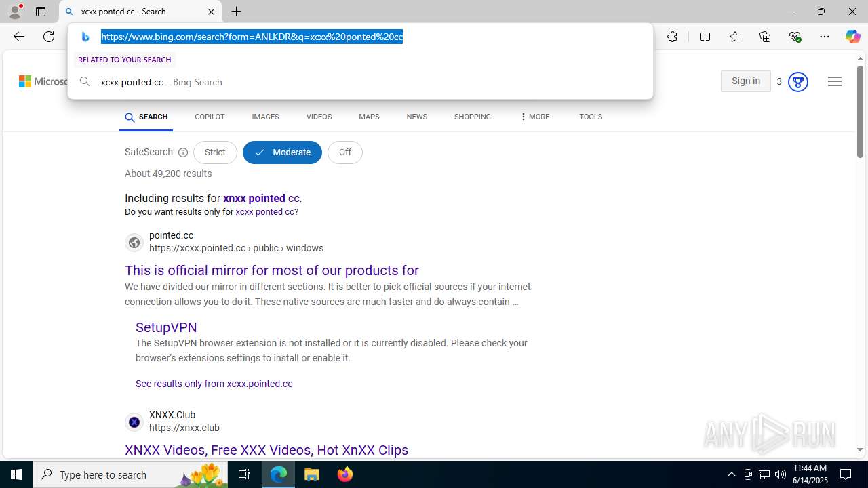Open the Favorites star icon
This screenshot has width=868, height=488.
[734, 37]
